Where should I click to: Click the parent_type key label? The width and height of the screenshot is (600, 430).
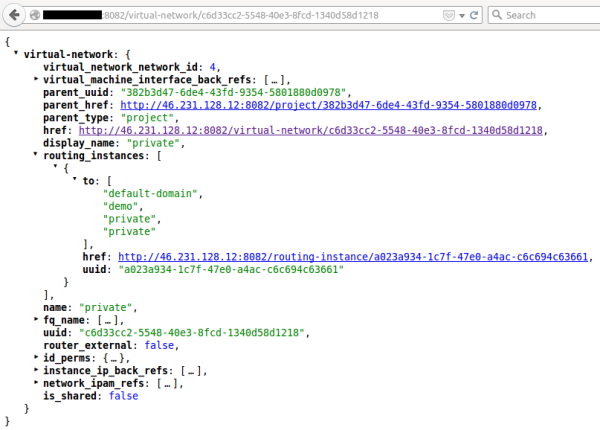pyautogui.click(x=76, y=118)
